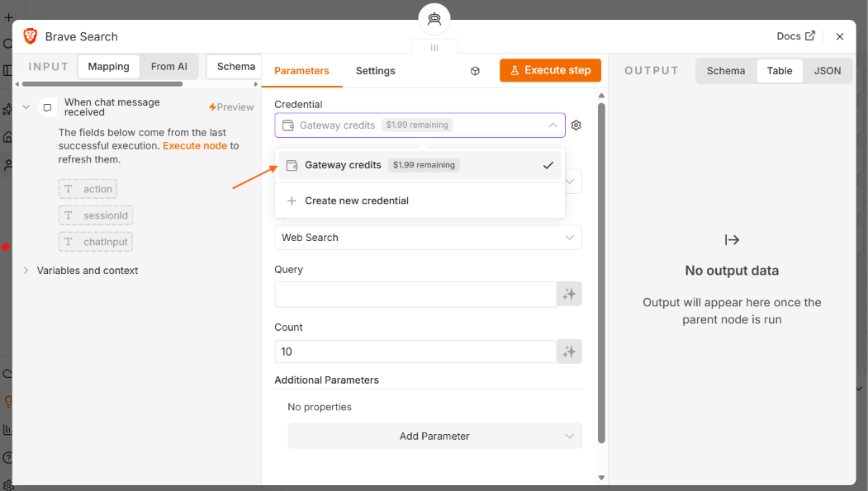Viewport: 868px width, 491px height.
Task: Click Execute step button
Action: pyautogui.click(x=550, y=70)
